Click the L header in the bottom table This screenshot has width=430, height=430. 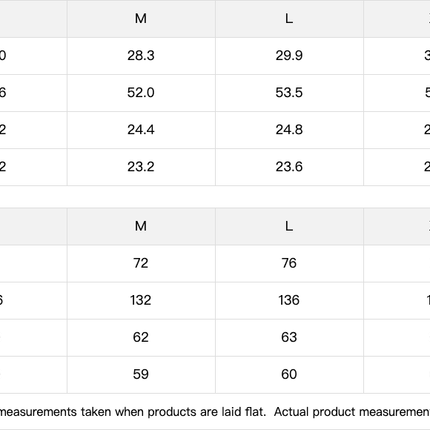tap(289, 226)
